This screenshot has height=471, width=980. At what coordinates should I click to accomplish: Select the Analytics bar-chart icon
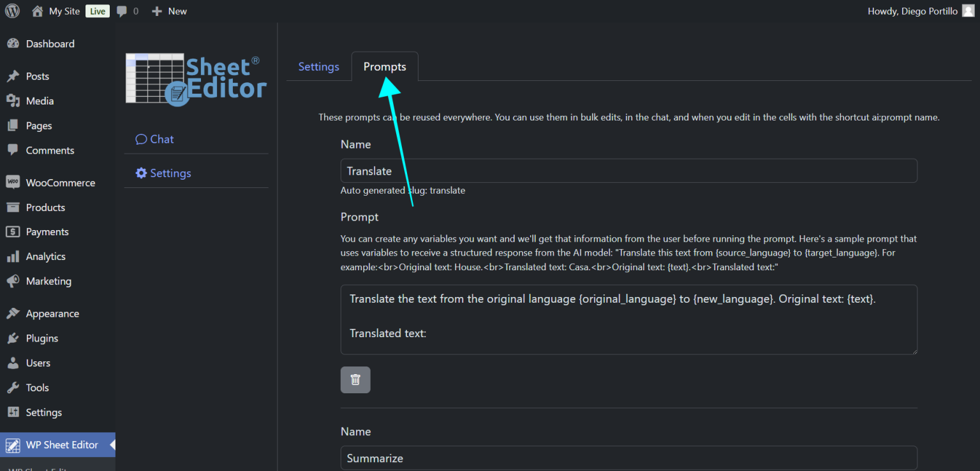tap(13, 256)
